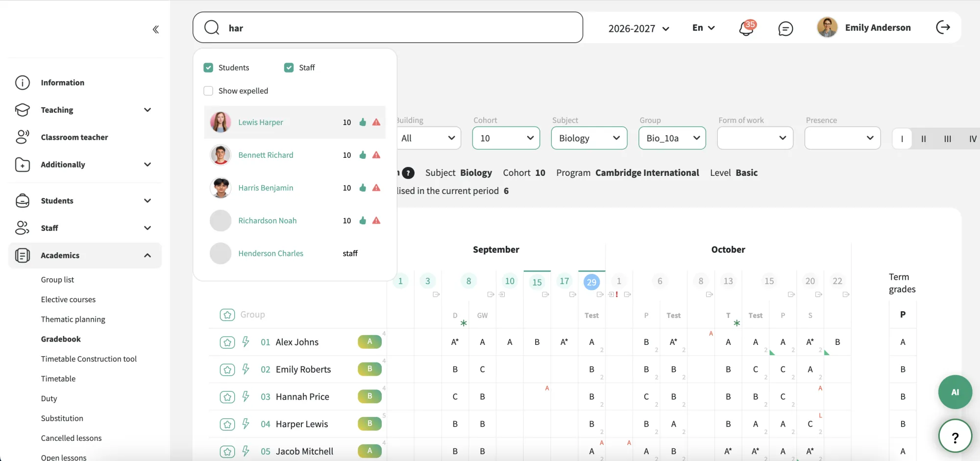Image resolution: width=980 pixels, height=461 pixels.
Task: Open the En language selector
Action: [703, 28]
